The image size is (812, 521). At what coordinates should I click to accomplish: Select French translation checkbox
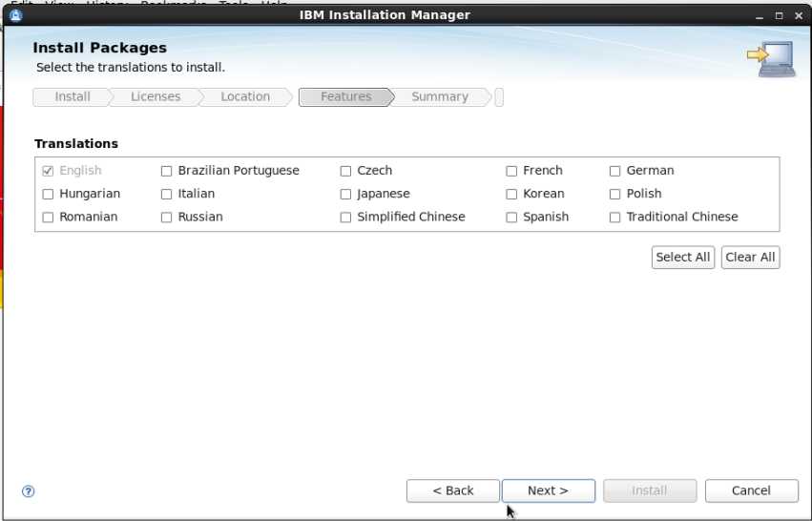pyautogui.click(x=511, y=171)
